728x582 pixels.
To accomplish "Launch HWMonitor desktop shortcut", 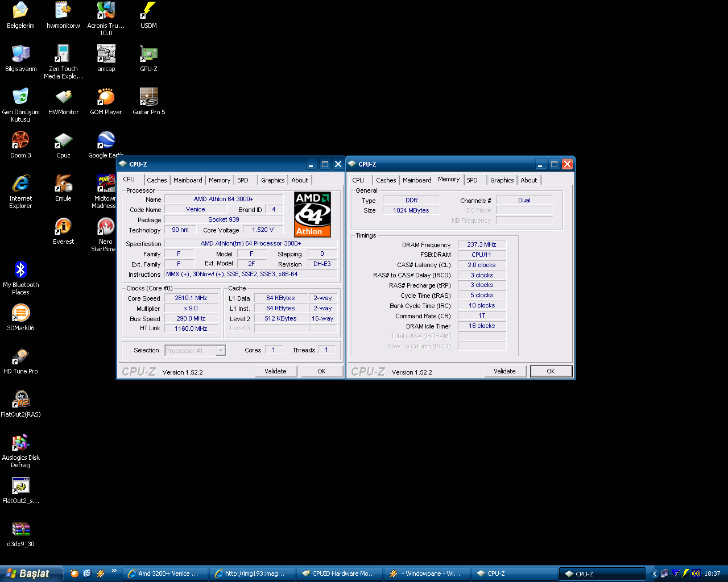I will point(63,102).
